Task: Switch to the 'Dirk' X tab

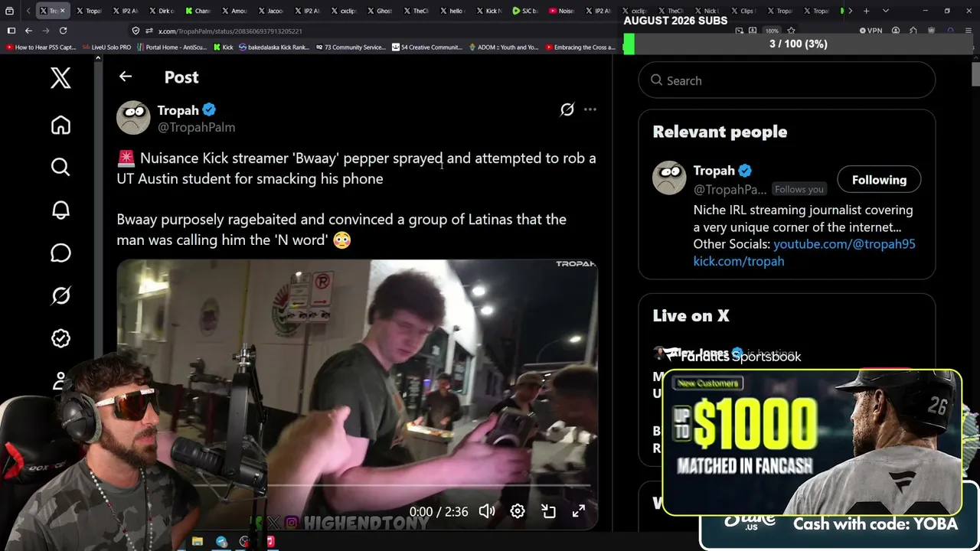Action: [161, 11]
